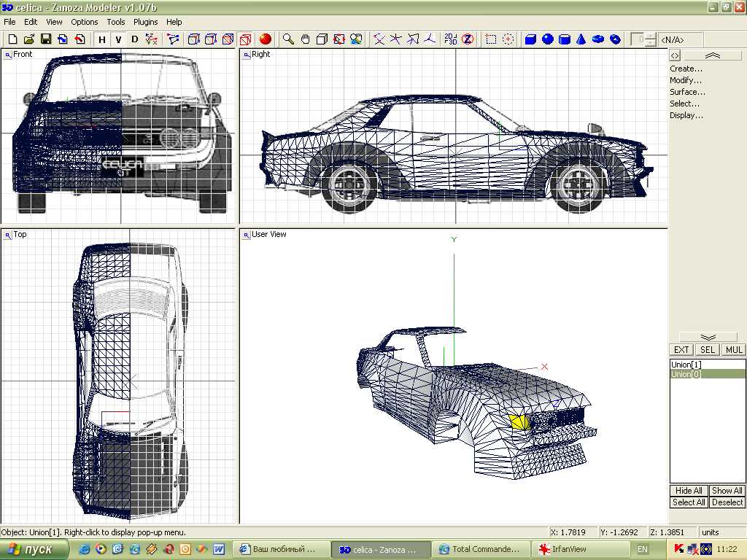Select the Zoom magnifier tool
The image size is (747, 560).
(289, 39)
